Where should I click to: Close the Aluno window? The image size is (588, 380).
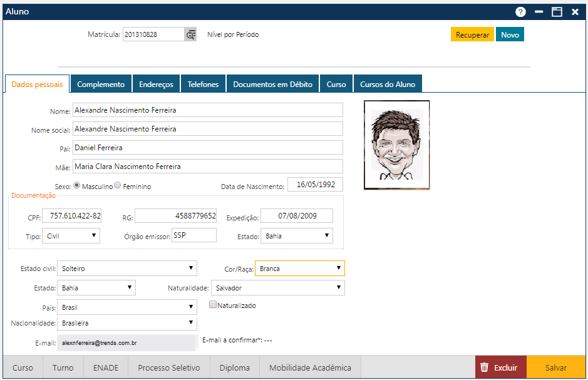pos(575,12)
